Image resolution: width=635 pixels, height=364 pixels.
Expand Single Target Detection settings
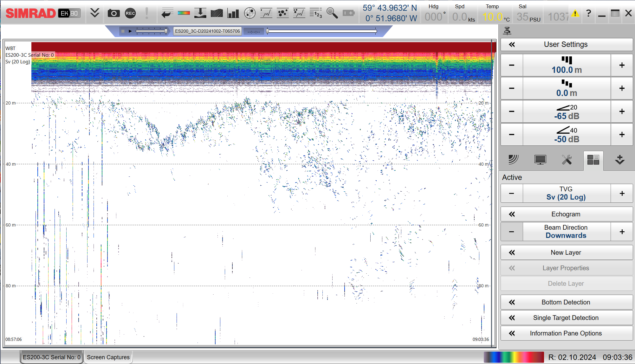click(x=566, y=318)
